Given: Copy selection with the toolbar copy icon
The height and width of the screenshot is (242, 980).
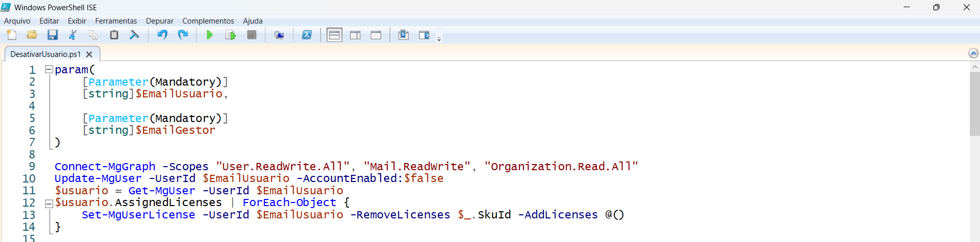Looking at the screenshot, I should (x=93, y=35).
